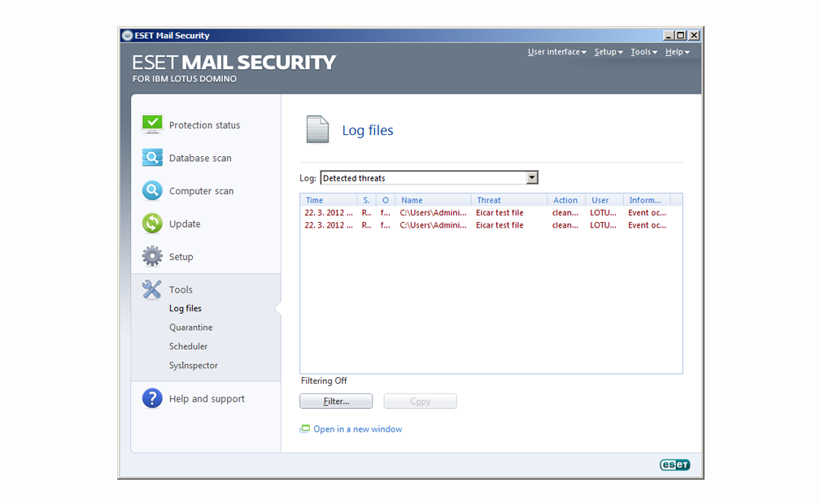
Task: Sort by S. column header
Action: click(x=367, y=200)
